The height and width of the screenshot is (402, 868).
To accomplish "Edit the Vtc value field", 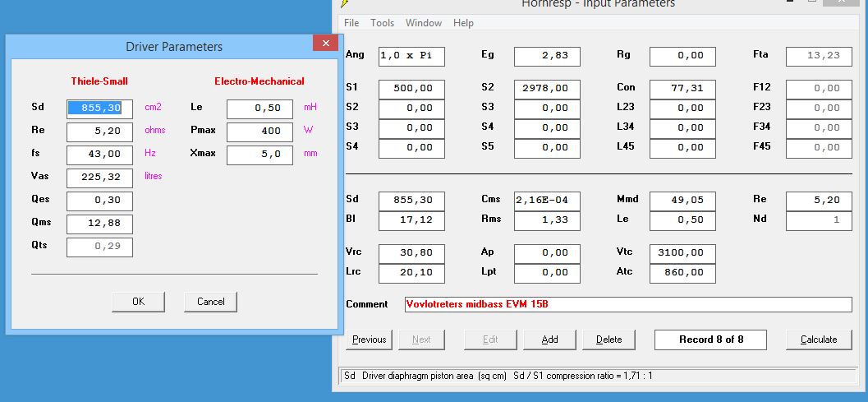I will click(x=682, y=252).
